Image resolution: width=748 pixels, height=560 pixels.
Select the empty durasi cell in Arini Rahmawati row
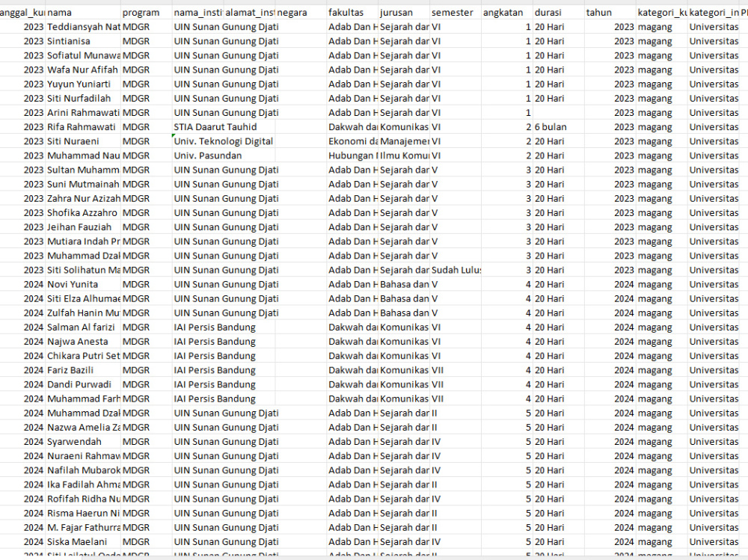[x=559, y=113]
